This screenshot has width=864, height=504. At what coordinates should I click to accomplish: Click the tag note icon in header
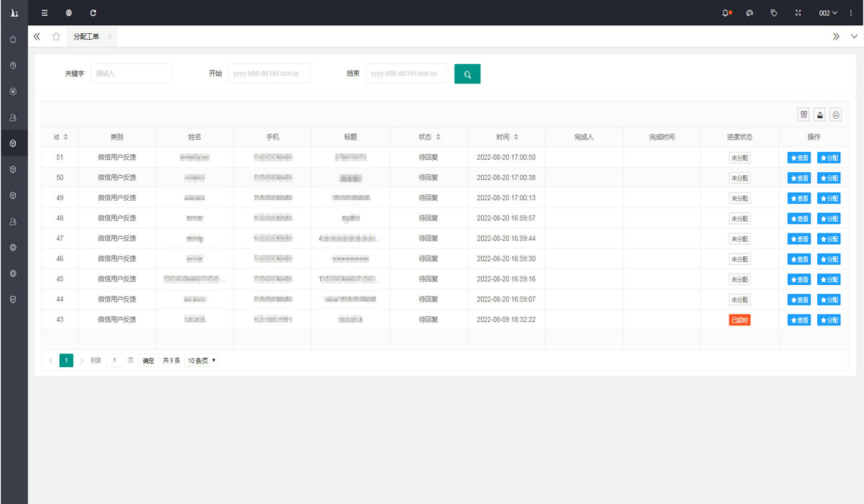click(774, 13)
